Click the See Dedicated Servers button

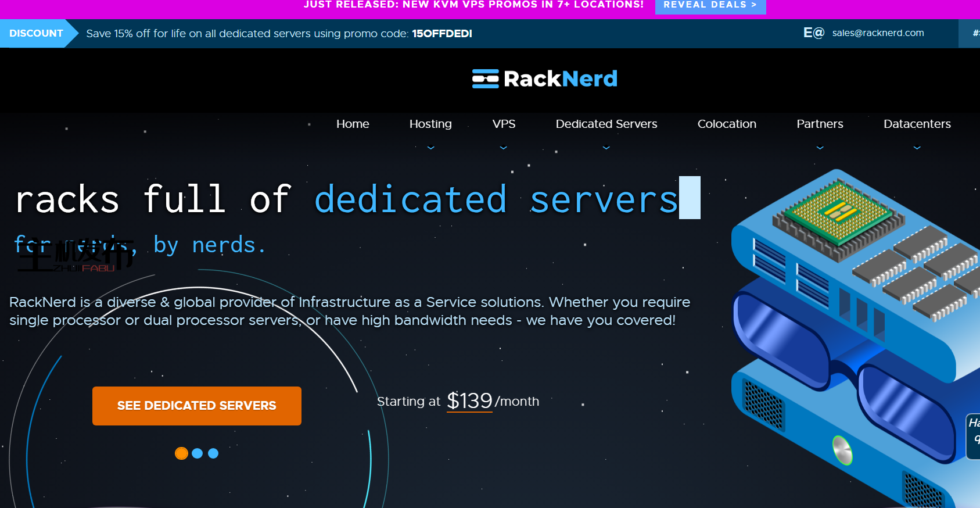tap(197, 406)
